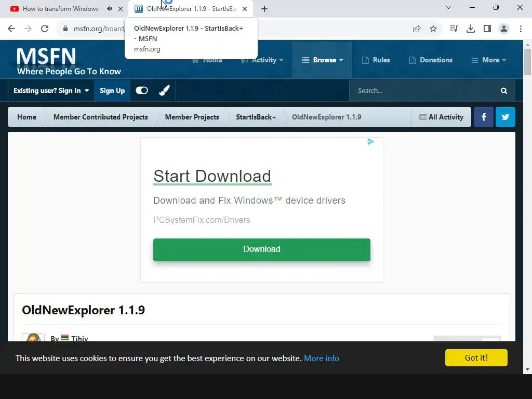Open the Chrome profile avatar
Screen dimensions: 532x399
click(504, 29)
